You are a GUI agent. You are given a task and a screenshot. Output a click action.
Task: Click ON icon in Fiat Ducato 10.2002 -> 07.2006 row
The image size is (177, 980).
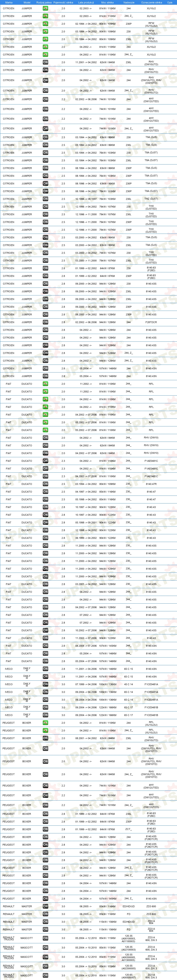click(45, 630)
